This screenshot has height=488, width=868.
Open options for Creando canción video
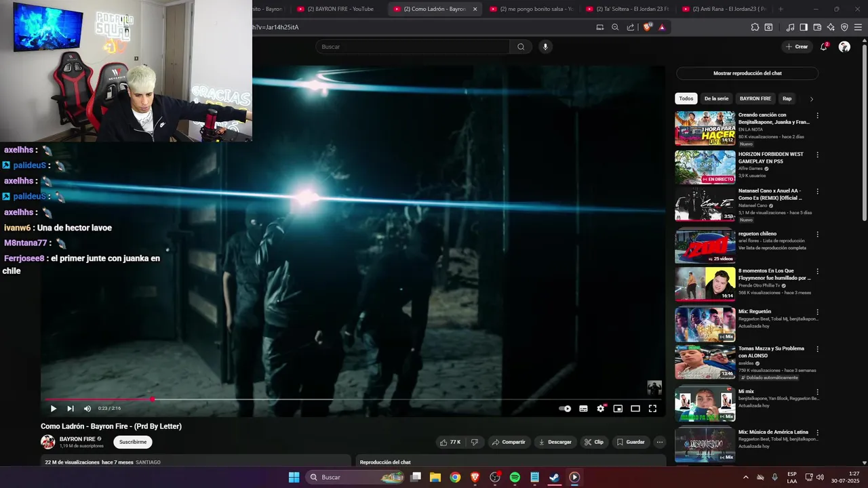pyautogui.click(x=817, y=115)
